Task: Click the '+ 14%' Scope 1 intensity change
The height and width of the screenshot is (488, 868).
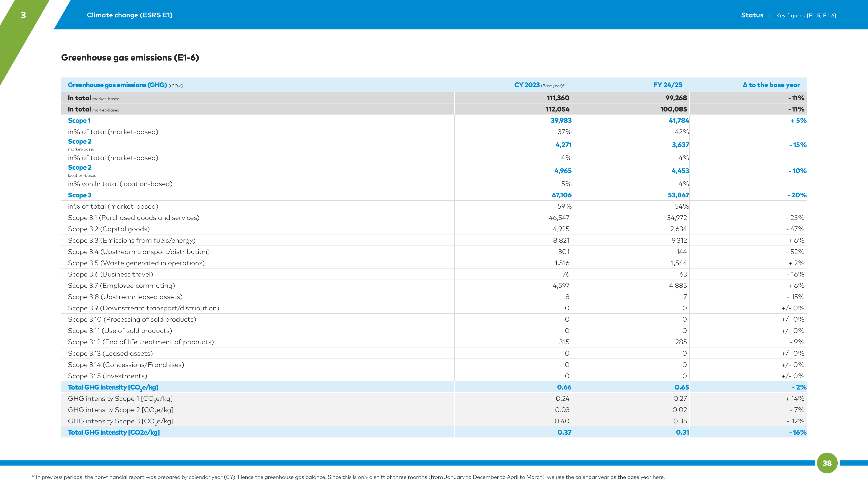Action: [x=795, y=399]
